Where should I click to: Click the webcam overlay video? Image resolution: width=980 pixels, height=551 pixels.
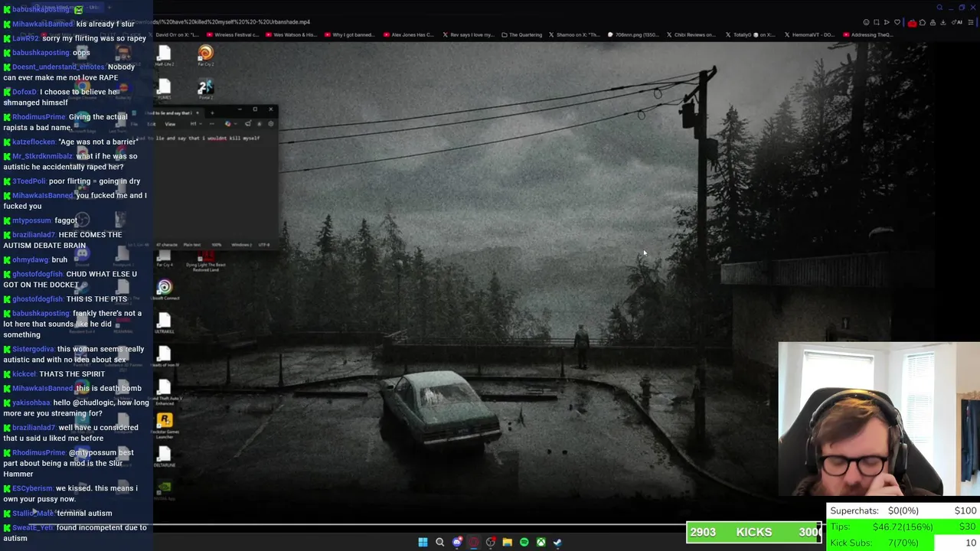pyautogui.click(x=879, y=419)
